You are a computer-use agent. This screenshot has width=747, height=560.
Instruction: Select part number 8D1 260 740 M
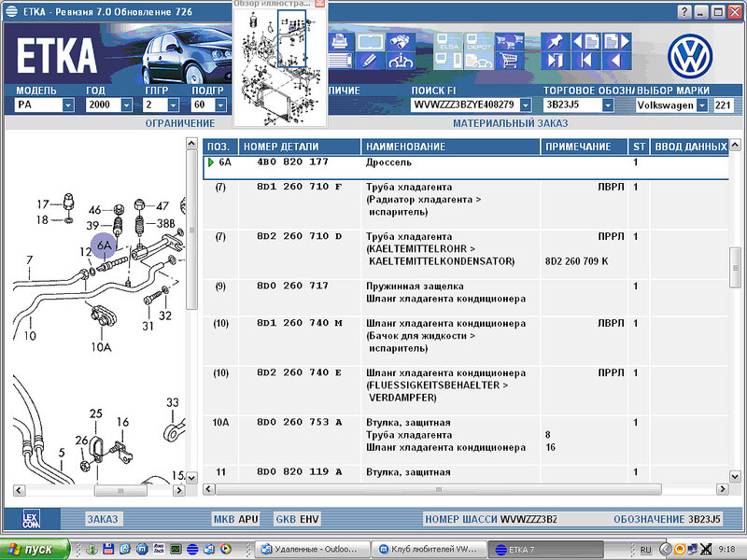point(299,323)
